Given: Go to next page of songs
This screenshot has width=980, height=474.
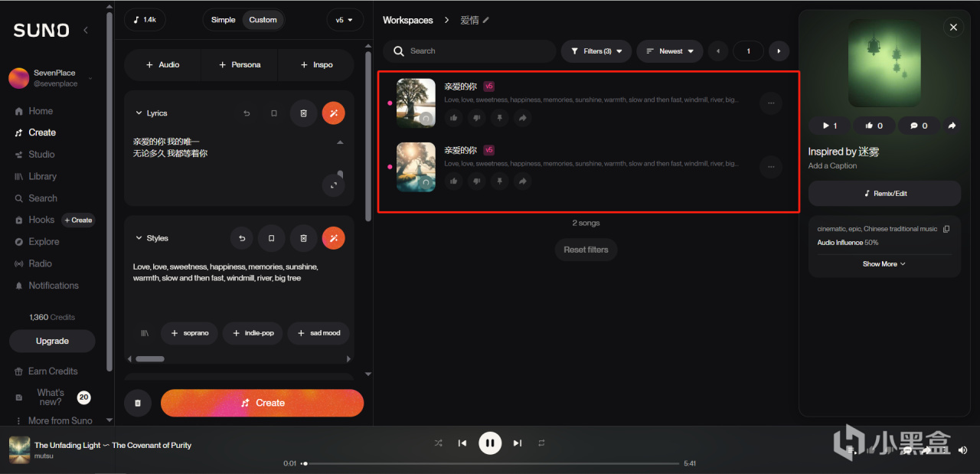Looking at the screenshot, I should [x=779, y=51].
